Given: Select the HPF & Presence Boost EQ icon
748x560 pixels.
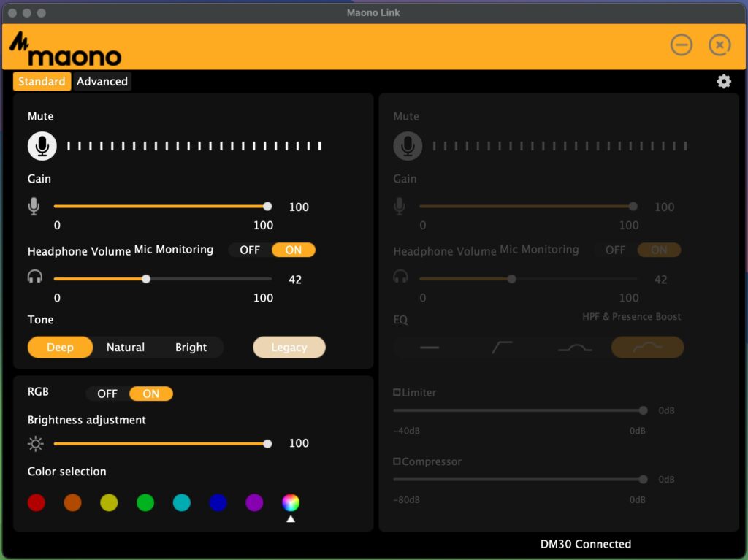Looking at the screenshot, I should click(x=647, y=348).
